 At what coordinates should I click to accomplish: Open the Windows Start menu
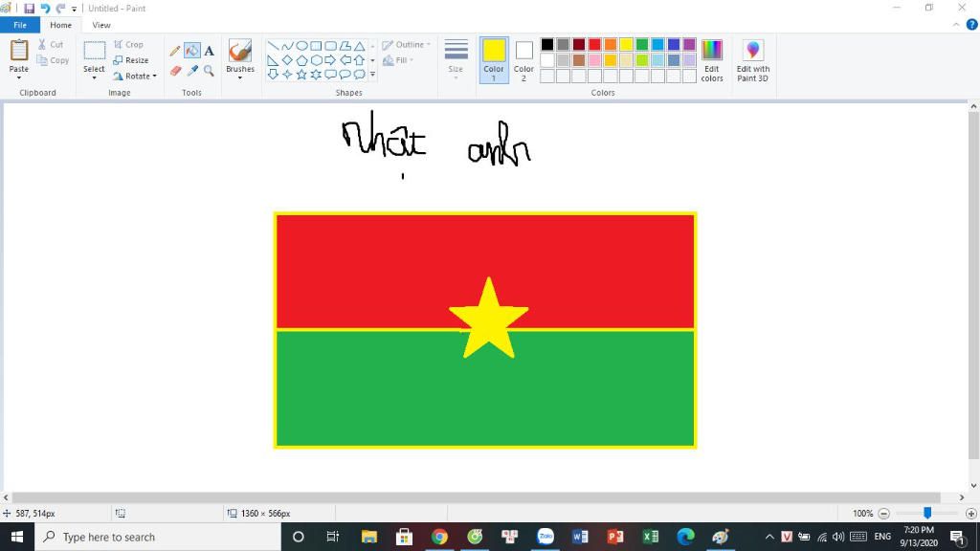17,537
